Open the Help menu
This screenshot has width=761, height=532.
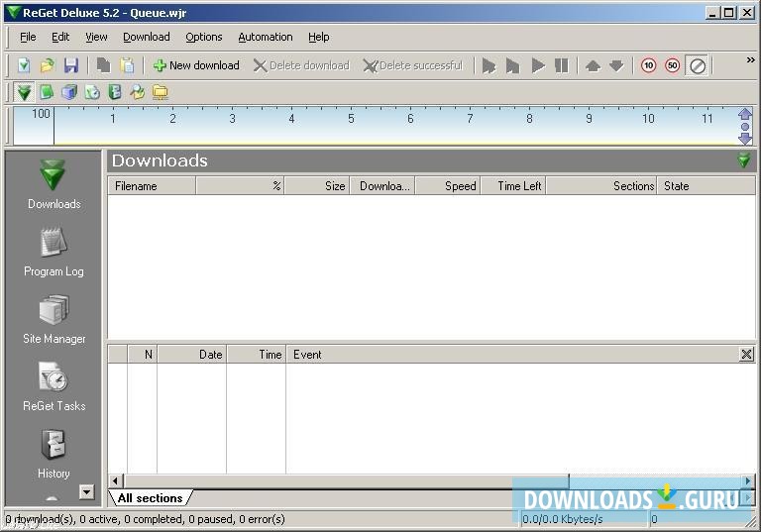318,37
